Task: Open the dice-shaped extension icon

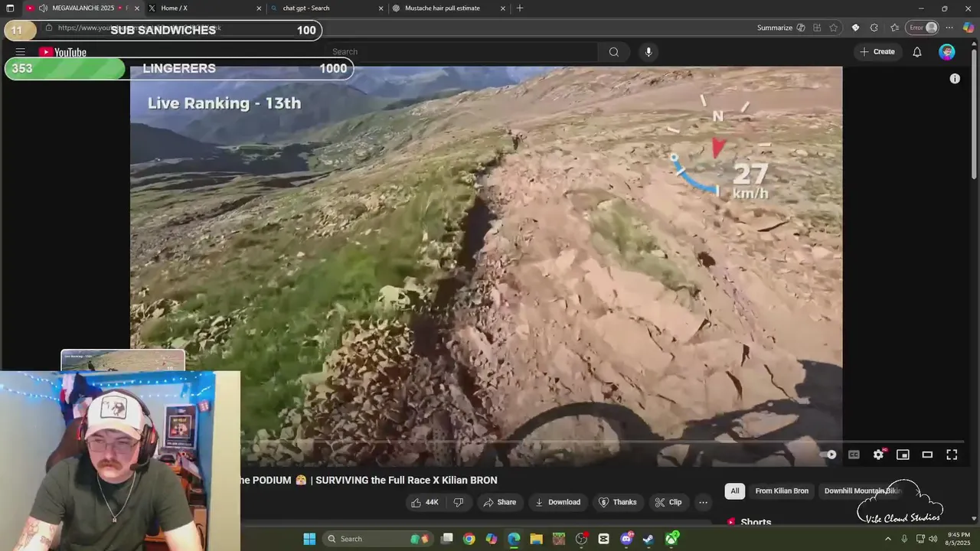Action: click(x=855, y=28)
